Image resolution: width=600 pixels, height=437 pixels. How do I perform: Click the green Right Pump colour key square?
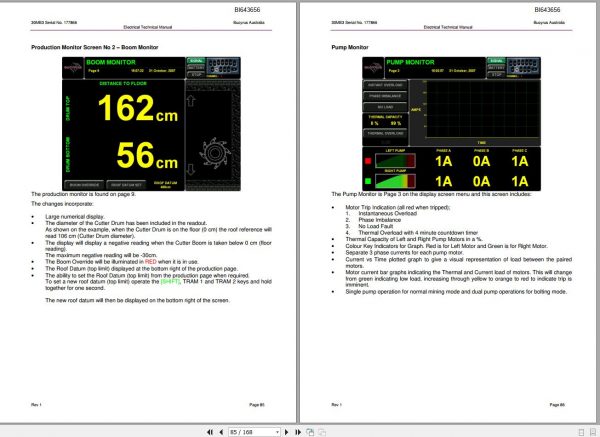click(x=368, y=181)
